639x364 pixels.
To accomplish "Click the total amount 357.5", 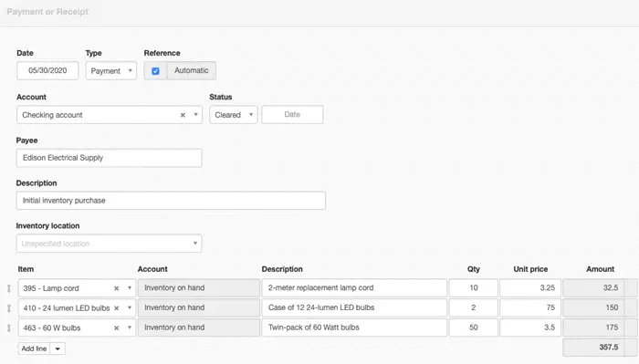I will click(x=593, y=348).
